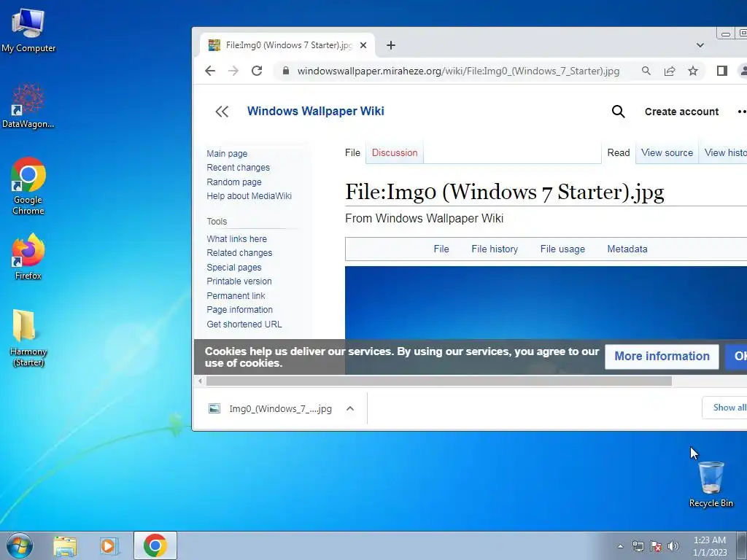Open the volume speaker tray icon
This screenshot has width=747, height=560.
[673, 546]
